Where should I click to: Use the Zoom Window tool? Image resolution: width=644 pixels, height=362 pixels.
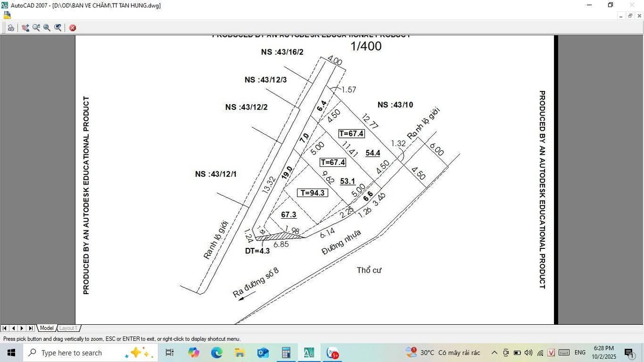point(47,28)
